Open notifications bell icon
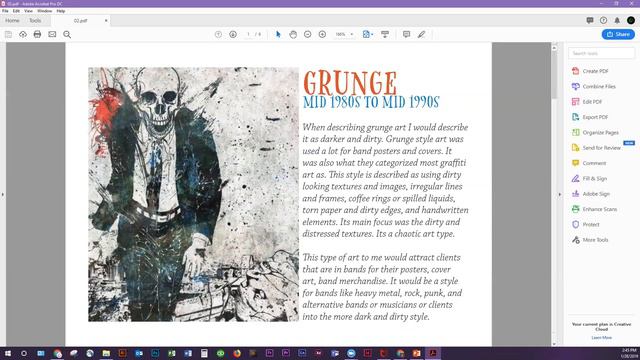 coord(617,20)
